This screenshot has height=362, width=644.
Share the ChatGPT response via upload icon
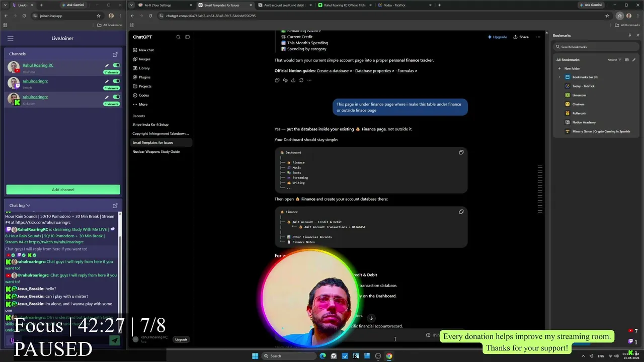[x=293, y=80]
